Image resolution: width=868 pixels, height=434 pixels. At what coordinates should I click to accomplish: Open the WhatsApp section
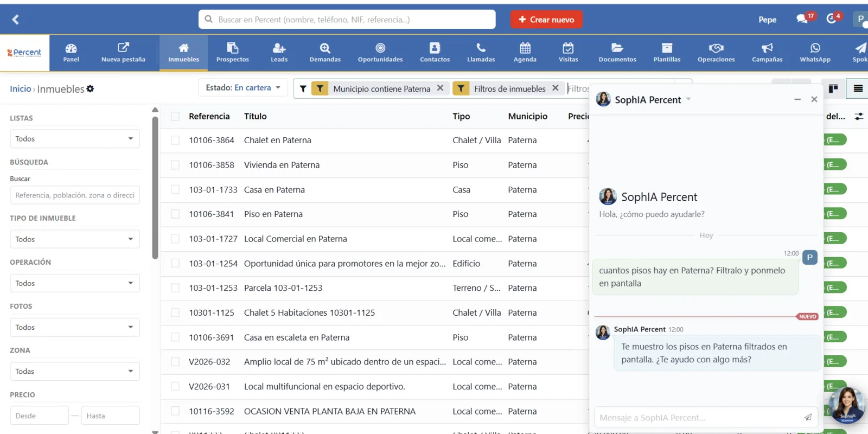click(815, 53)
